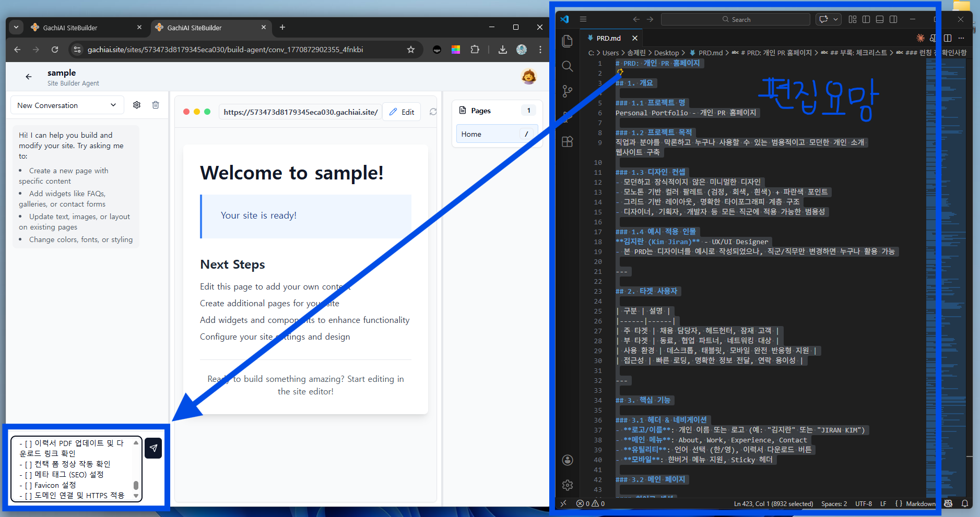Toggle the VS Code bottom panel
Screen dimensions: 980x517
[x=880, y=19]
